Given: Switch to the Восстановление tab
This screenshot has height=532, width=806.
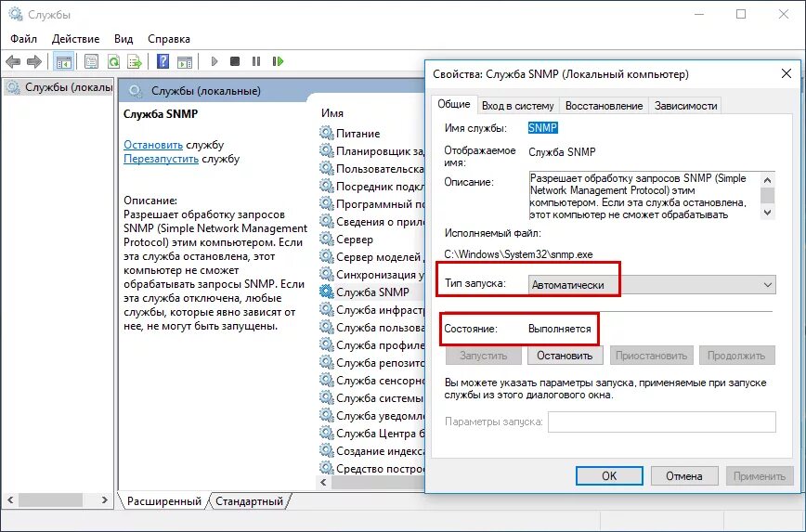Looking at the screenshot, I should point(604,106).
